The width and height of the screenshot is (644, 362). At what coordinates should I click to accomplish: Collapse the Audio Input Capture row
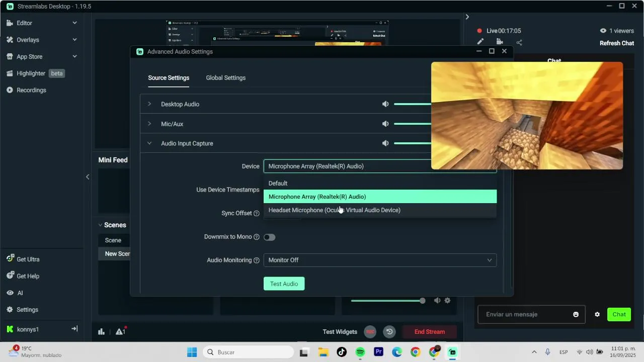click(149, 143)
